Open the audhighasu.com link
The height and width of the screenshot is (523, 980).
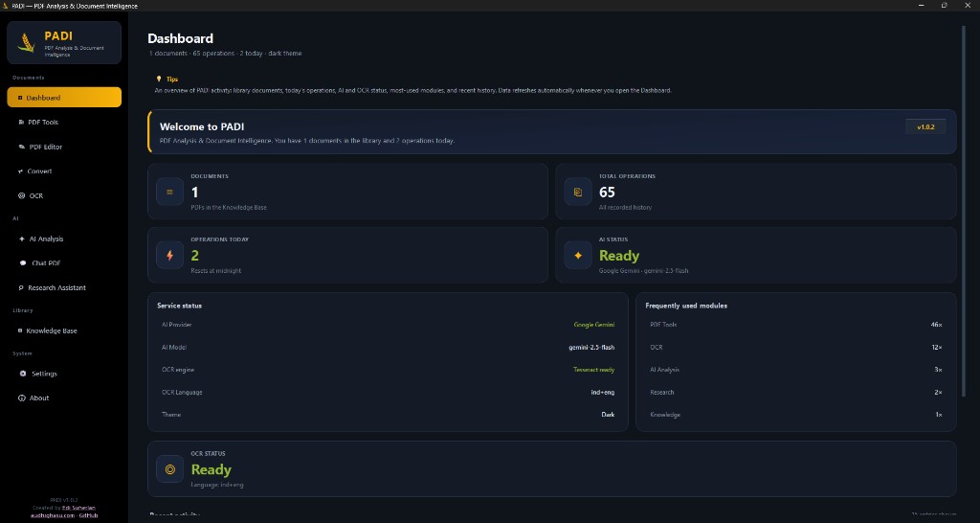tap(53, 515)
